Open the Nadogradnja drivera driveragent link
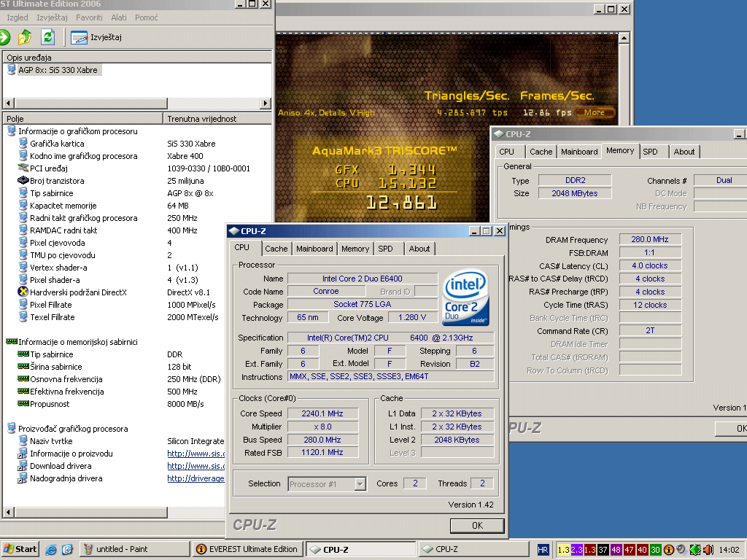This screenshot has width=747, height=560. 196,478
